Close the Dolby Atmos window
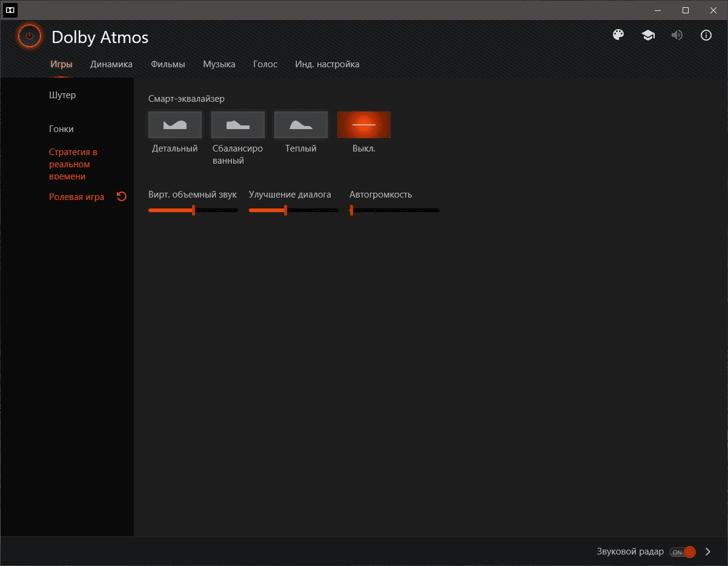Image resolution: width=728 pixels, height=566 pixels. point(713,10)
